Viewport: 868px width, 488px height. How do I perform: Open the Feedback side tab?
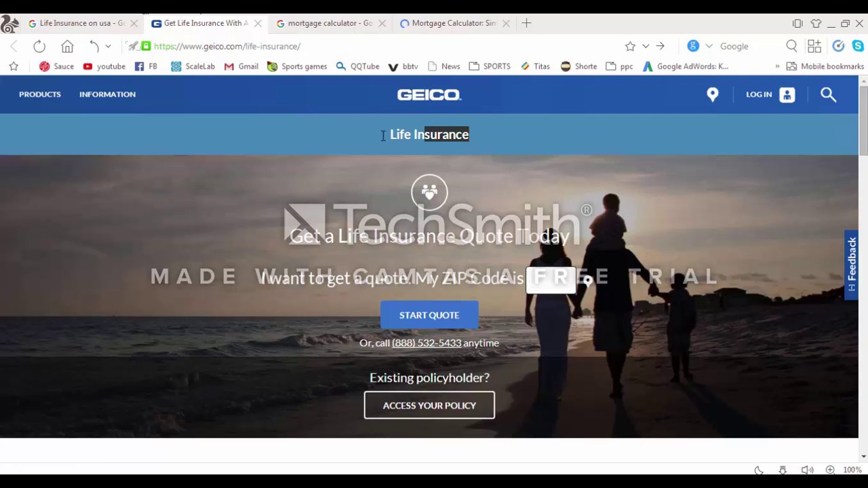tap(852, 265)
